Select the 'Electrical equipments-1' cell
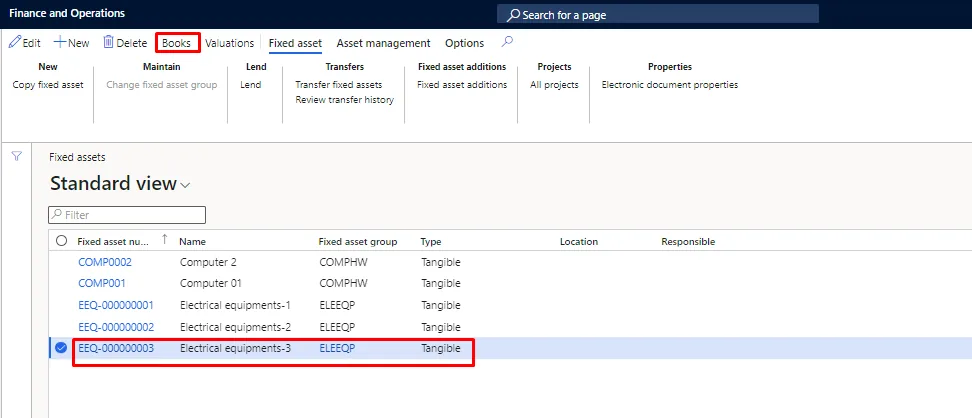 pyautogui.click(x=235, y=305)
